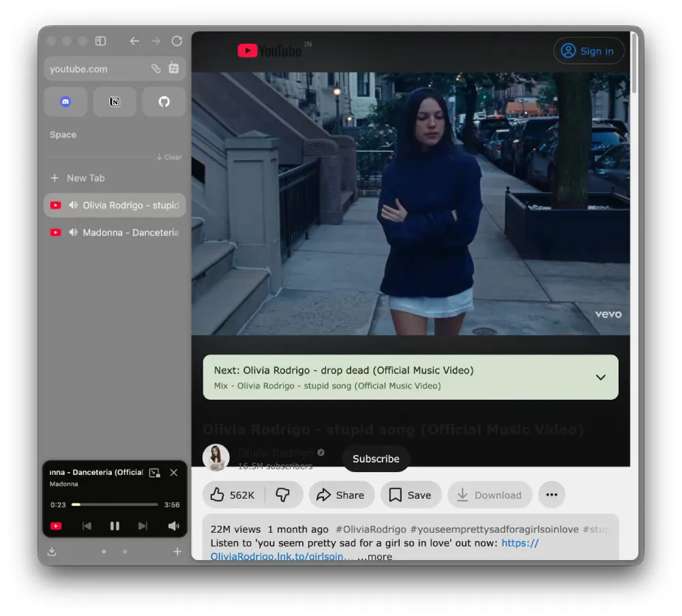Image resolution: width=682 pixels, height=616 pixels.
Task: Open downloads icon at sidebar bottom
Action: tap(52, 552)
